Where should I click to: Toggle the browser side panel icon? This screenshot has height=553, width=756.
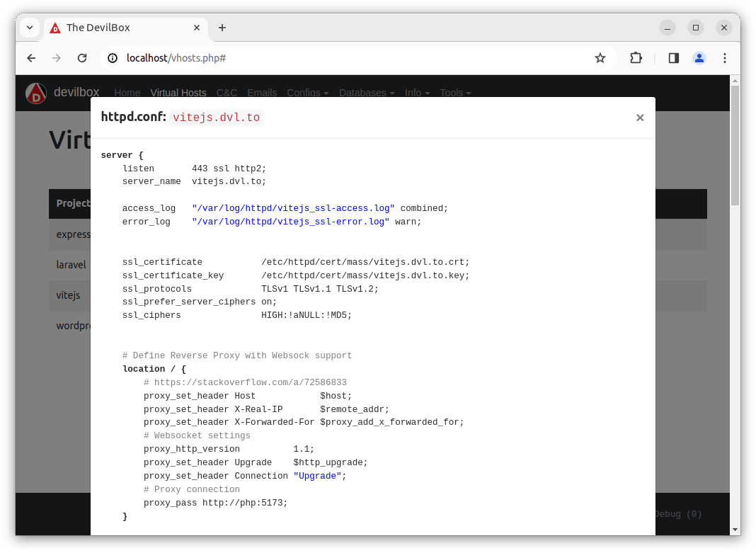[673, 58]
